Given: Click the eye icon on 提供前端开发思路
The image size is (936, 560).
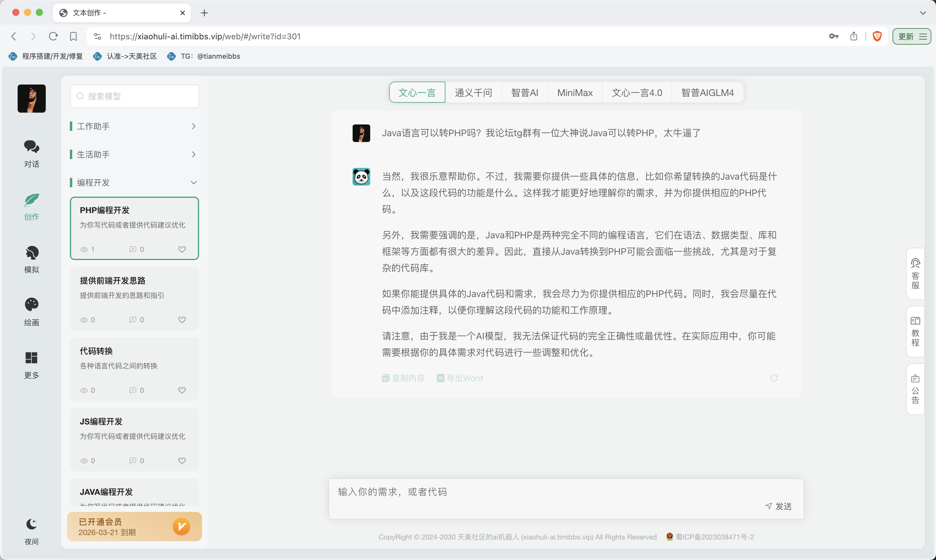Looking at the screenshot, I should pyautogui.click(x=84, y=320).
